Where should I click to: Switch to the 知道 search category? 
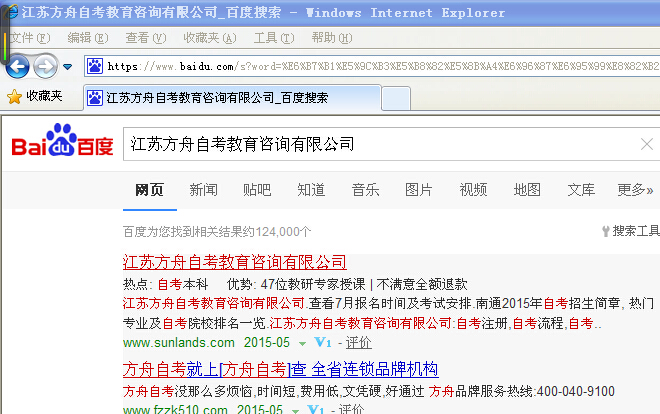coord(311,190)
